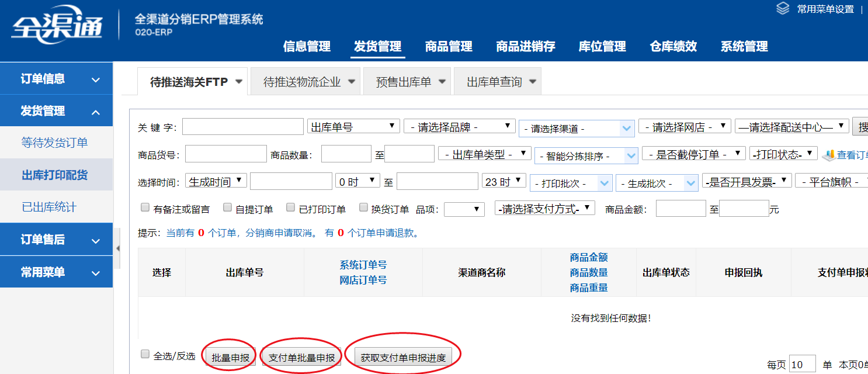Expand the 订单信息 sidebar section chevron
The width and height of the screenshot is (868, 374).
click(97, 79)
